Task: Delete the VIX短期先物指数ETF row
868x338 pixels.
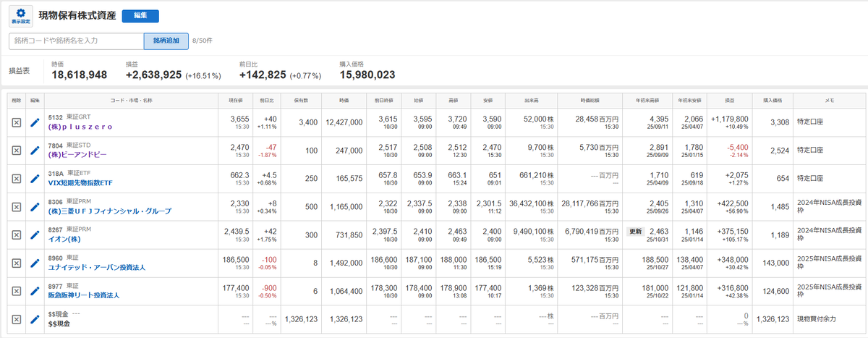Action: tap(17, 179)
